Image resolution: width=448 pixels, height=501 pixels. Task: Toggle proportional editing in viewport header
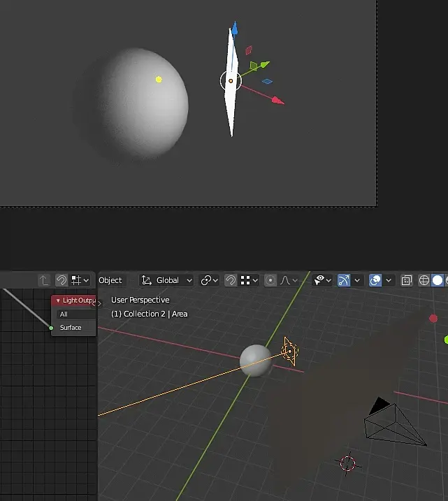pos(270,280)
